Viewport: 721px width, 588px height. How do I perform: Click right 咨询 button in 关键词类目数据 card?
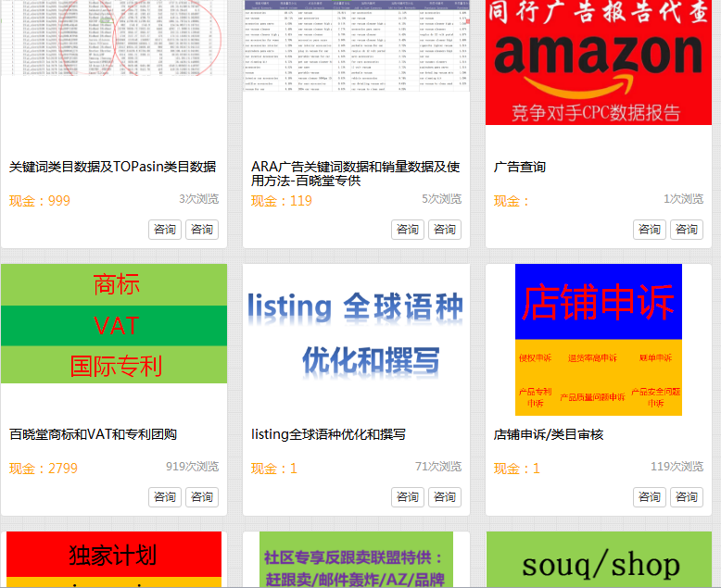202,230
